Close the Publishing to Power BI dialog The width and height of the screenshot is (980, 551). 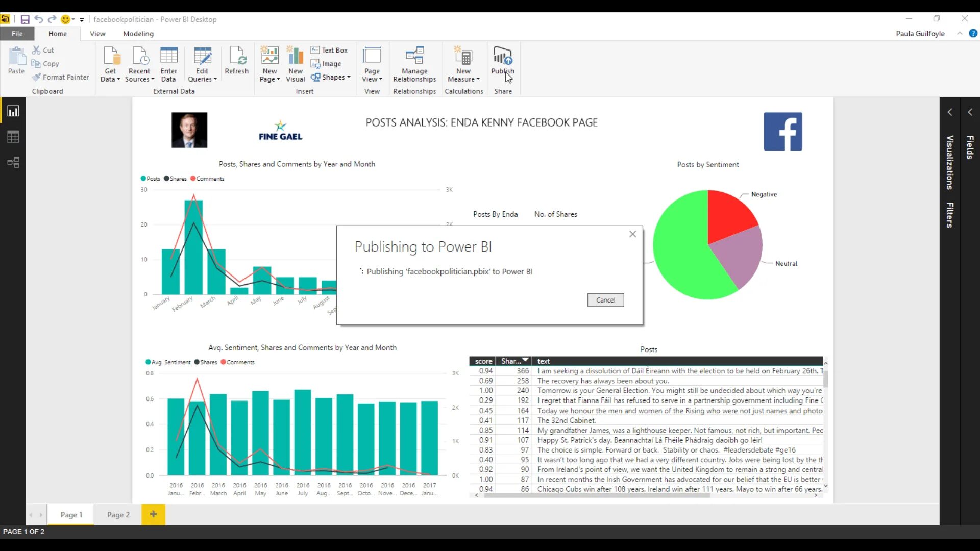(632, 234)
